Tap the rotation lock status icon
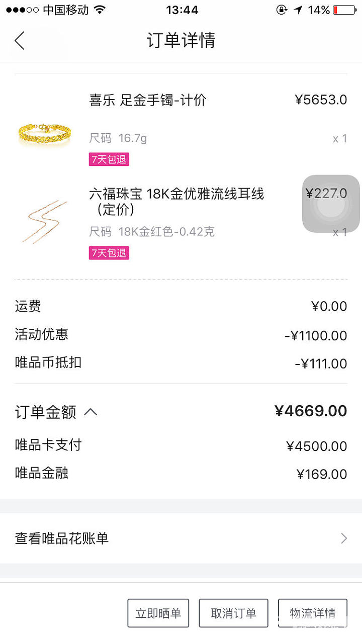362x644 pixels. tap(282, 10)
